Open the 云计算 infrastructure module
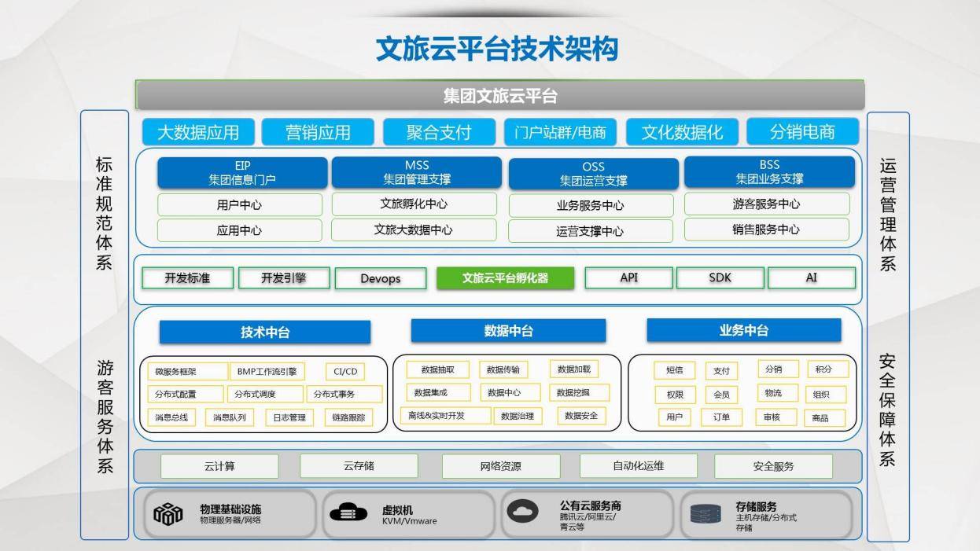The height and width of the screenshot is (551, 980). pos(220,465)
